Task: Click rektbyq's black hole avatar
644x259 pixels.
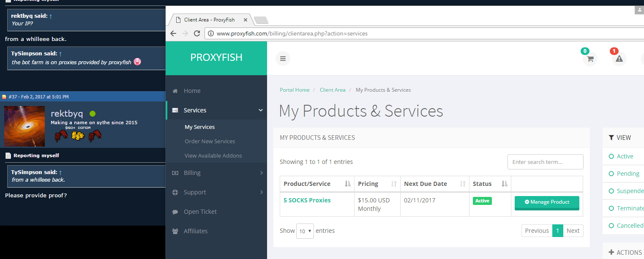Action: [x=25, y=126]
